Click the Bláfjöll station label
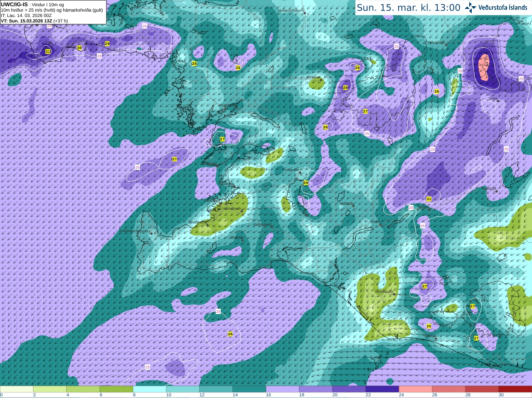Image resolution: width=532 pixels, height=398 pixels. (236, 237)
